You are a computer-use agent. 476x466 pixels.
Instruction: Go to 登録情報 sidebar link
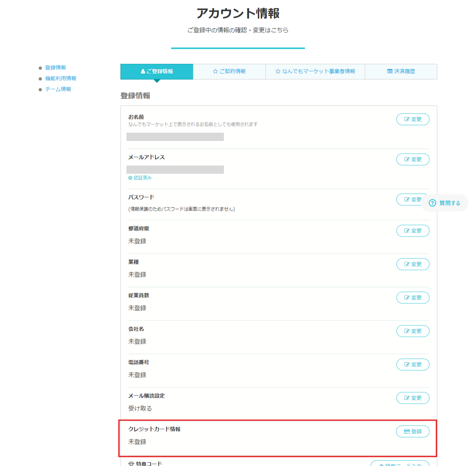click(55, 68)
